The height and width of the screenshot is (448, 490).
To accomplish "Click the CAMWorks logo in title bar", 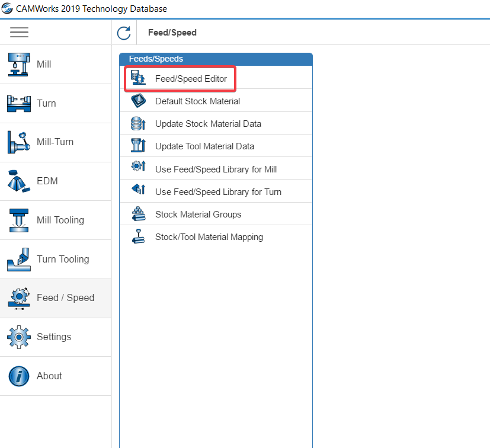I will pyautogui.click(x=7, y=8).
